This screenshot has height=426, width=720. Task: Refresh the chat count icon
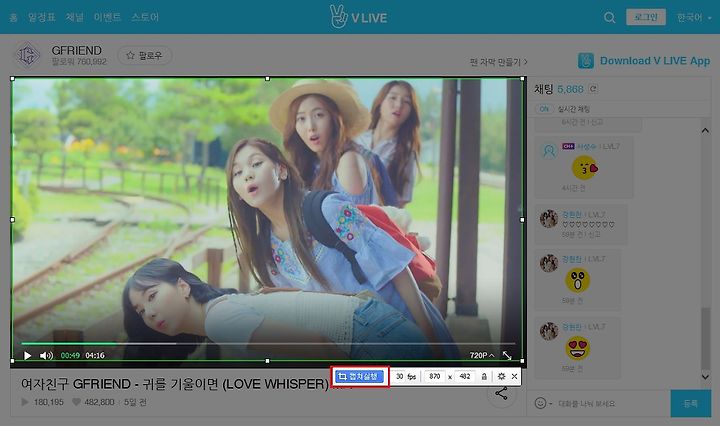pyautogui.click(x=593, y=89)
